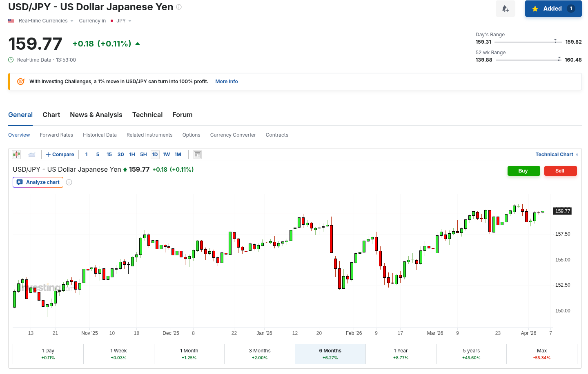This screenshot has width=588, height=374.
Task: Select the 15 minute interval
Action: pyautogui.click(x=109, y=155)
